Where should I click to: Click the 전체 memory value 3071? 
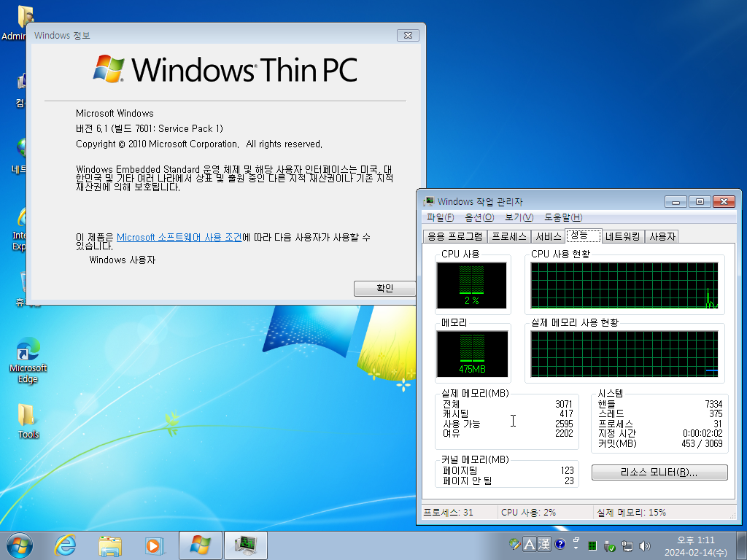pos(564,404)
